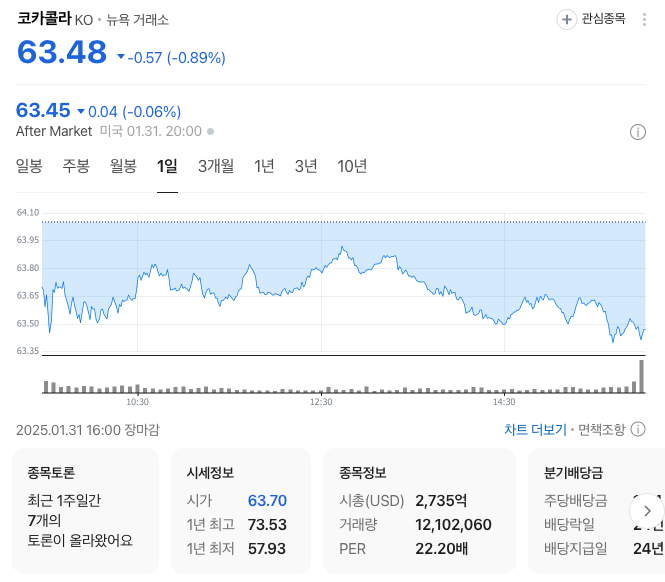Viewport: 665px width, 582px height.
Task: Click the 64.10 price axis label
Action: point(28,213)
